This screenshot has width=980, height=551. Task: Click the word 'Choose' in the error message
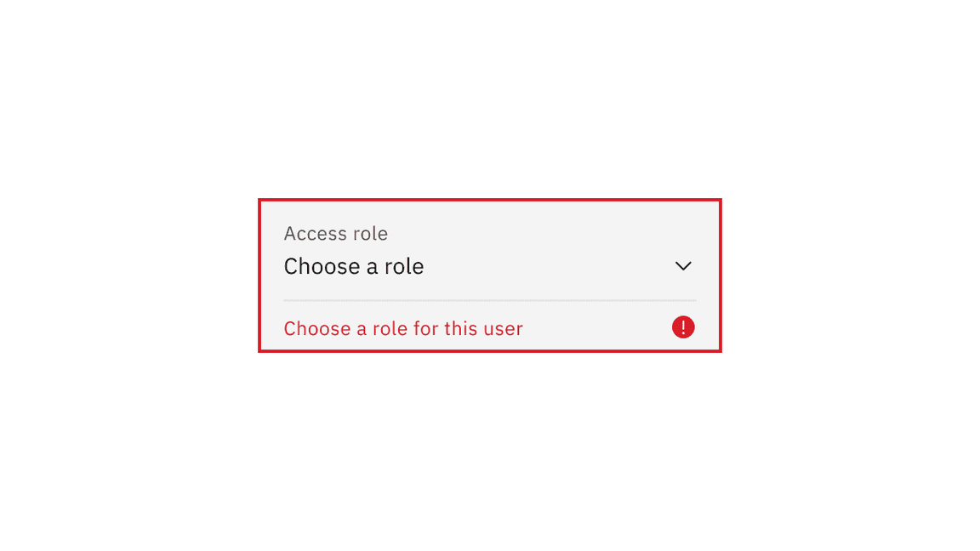click(x=317, y=329)
